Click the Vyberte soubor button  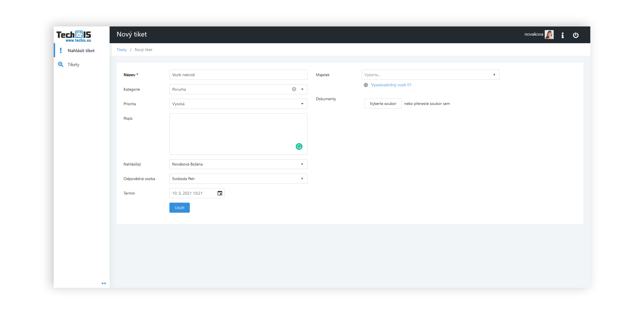click(383, 103)
